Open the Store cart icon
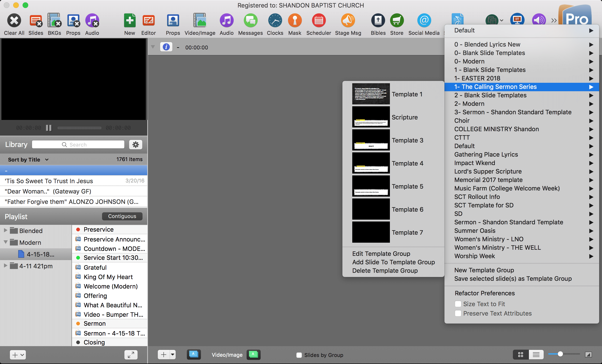This screenshot has height=364, width=602. [396, 20]
